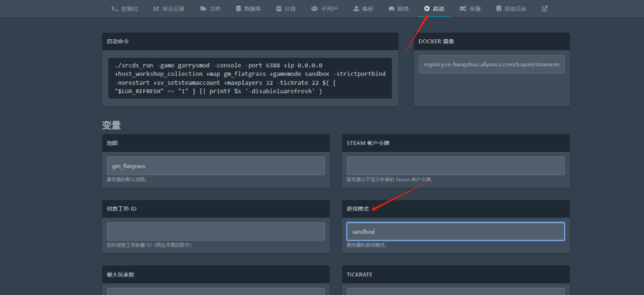Click the chart icon for 状态记录
The image size is (644, 295).
click(x=156, y=8)
